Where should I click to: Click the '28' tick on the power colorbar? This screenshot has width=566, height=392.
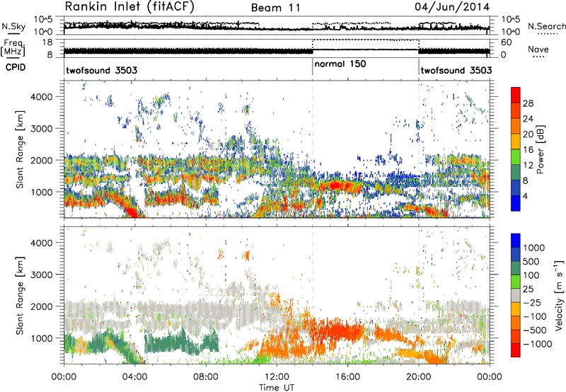[528, 103]
